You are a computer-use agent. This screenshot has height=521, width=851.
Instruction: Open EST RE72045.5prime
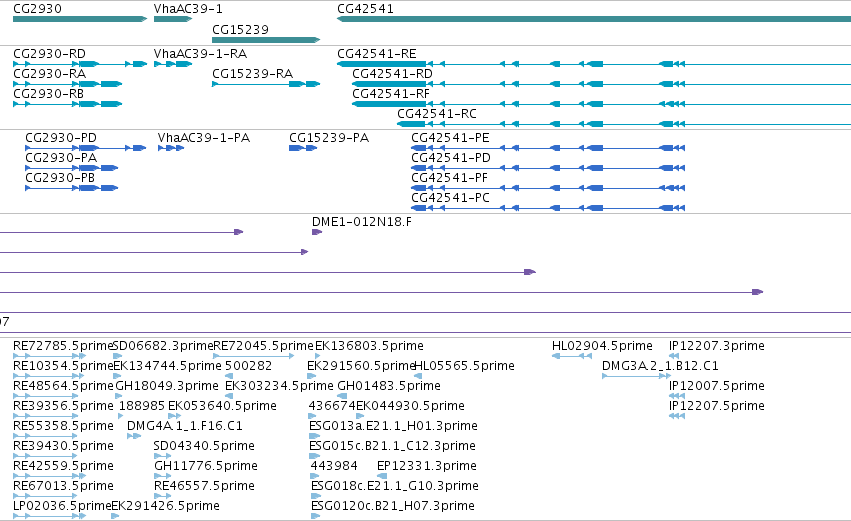[x=254, y=356]
